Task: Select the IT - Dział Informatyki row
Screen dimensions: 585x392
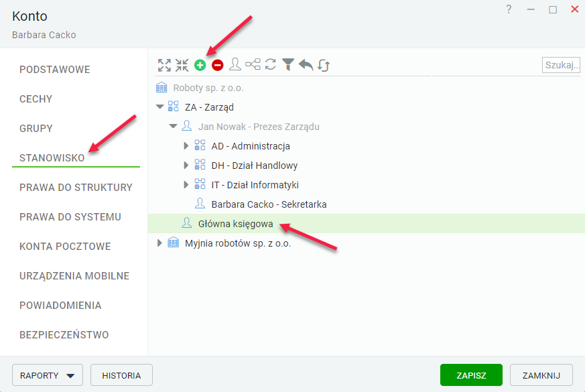Action: click(367, 185)
